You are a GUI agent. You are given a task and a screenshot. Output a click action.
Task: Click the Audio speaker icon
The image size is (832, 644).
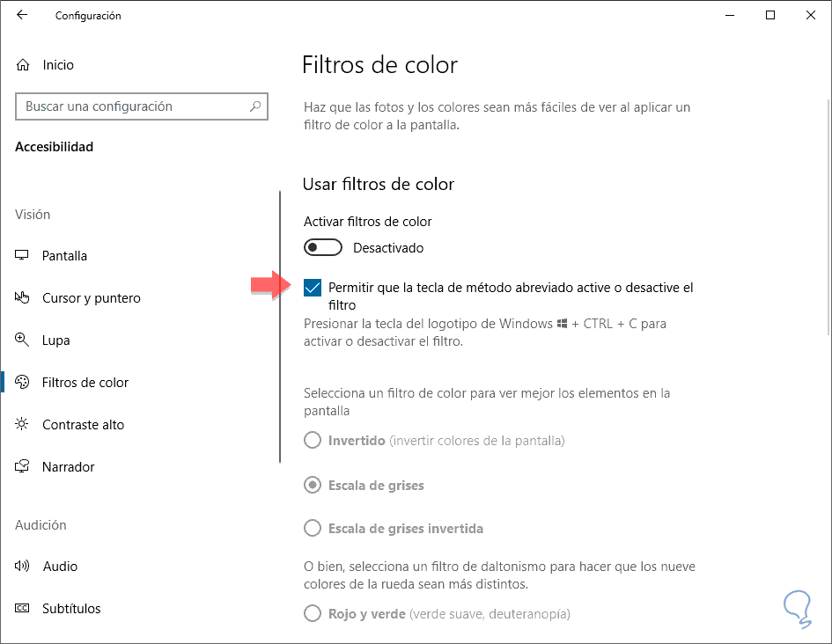(23, 567)
